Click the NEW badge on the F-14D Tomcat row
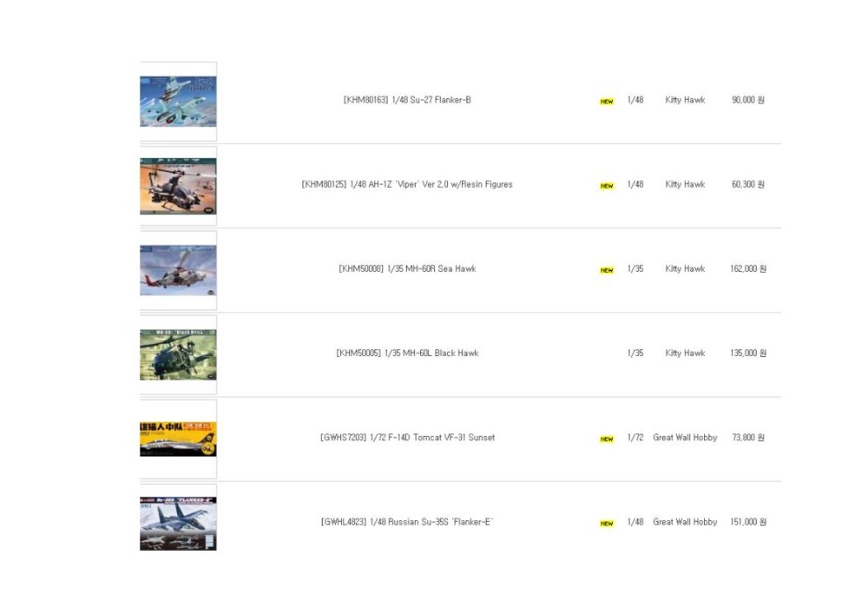This screenshot has height=614, width=868. tap(607, 439)
